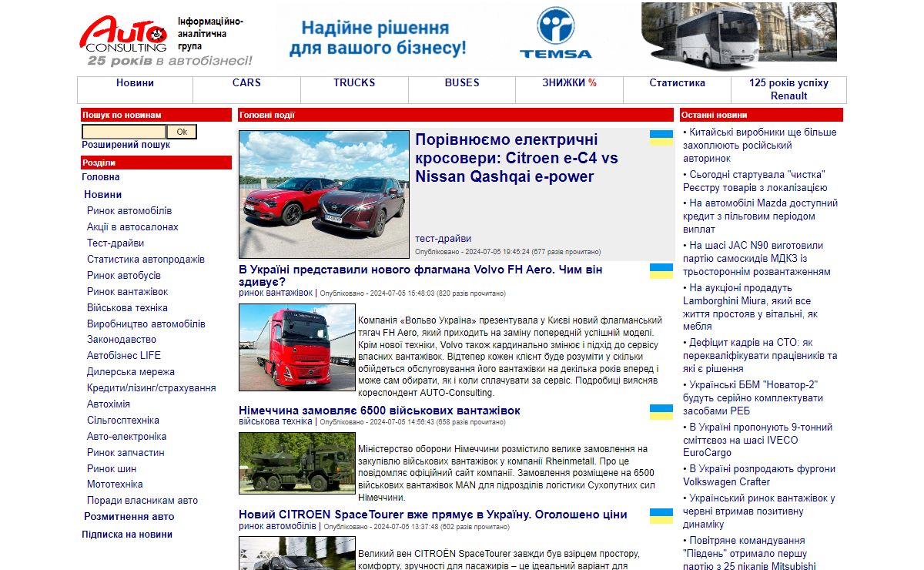Open Розмитнення авто link
The image size is (924, 570).
(x=129, y=517)
